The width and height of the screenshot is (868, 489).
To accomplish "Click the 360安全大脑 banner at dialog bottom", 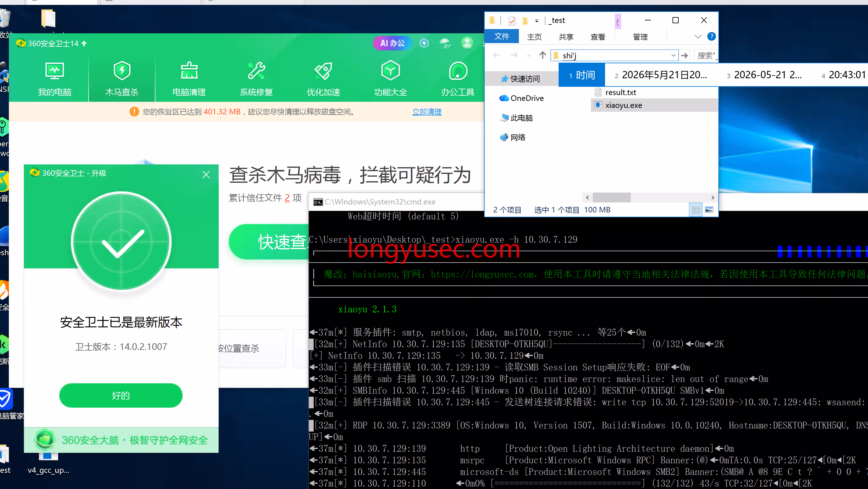I will 121,440.
